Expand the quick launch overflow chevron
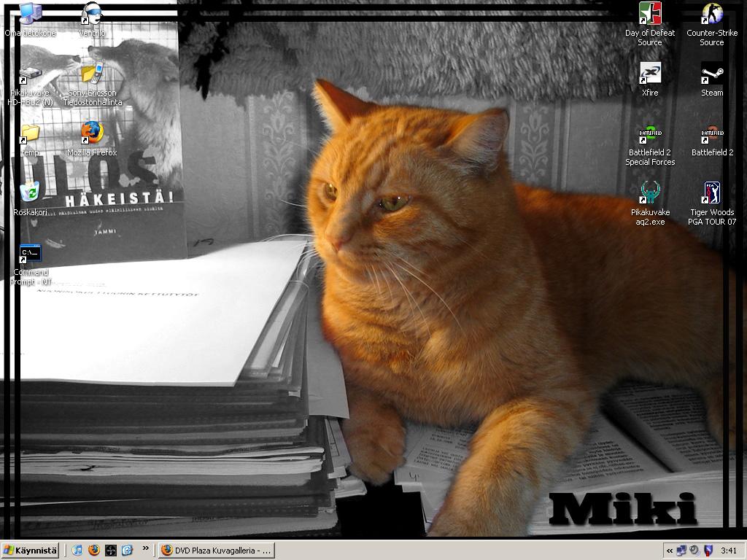This screenshot has height=560, width=747. (x=145, y=548)
